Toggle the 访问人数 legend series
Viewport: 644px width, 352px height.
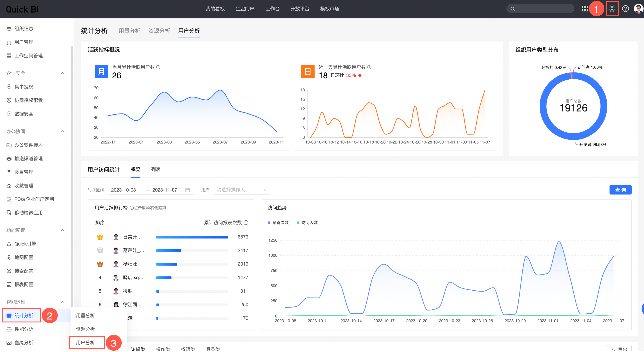(x=307, y=222)
